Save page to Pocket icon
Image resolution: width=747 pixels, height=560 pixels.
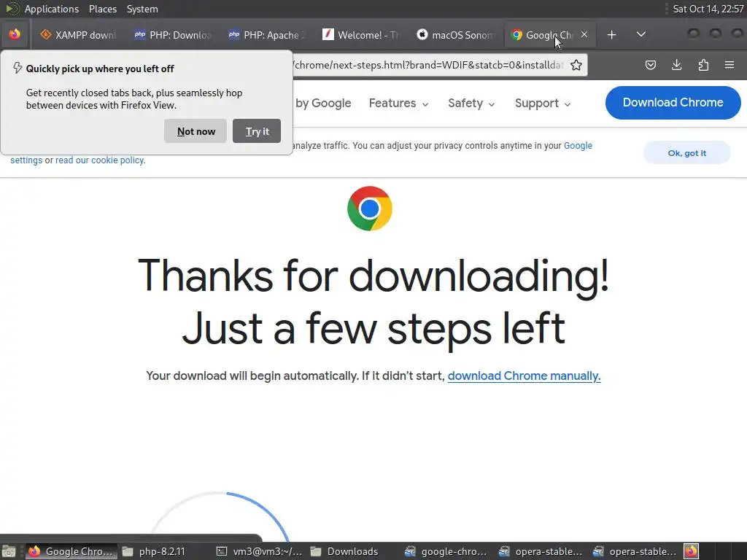[650, 65]
